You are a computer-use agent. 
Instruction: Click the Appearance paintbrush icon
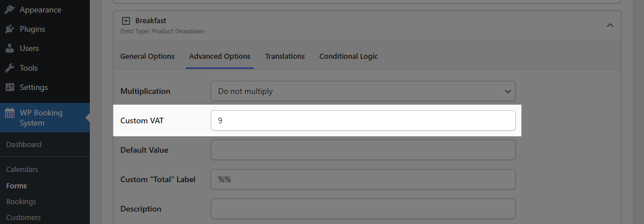10,10
